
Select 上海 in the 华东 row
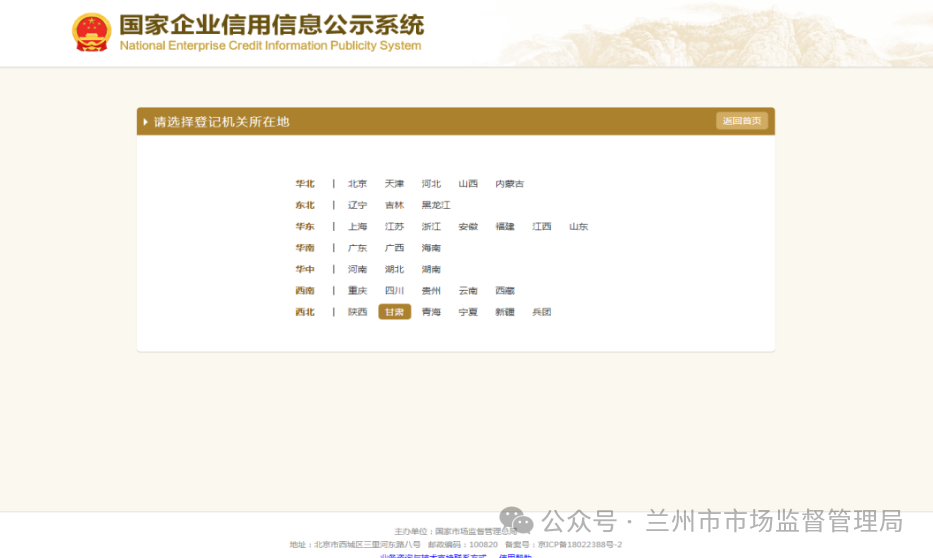[x=357, y=227]
